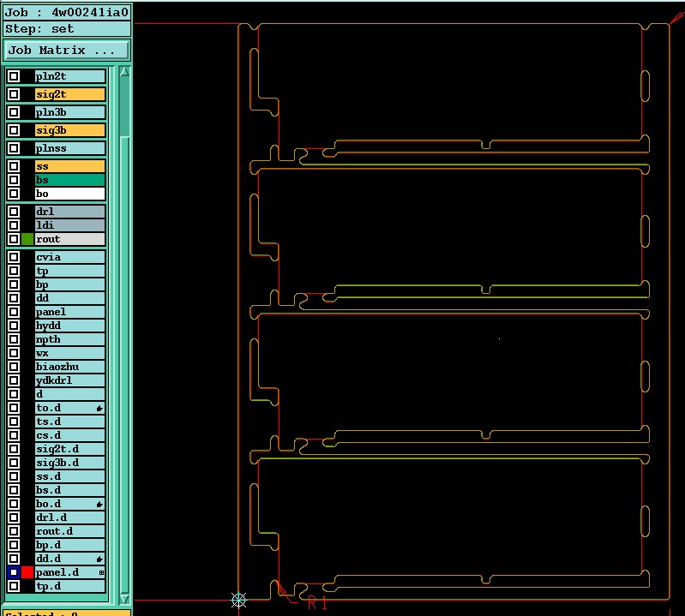The image size is (685, 616).
Task: Click the pencil icon on dd.d layer
Action: pos(99,559)
